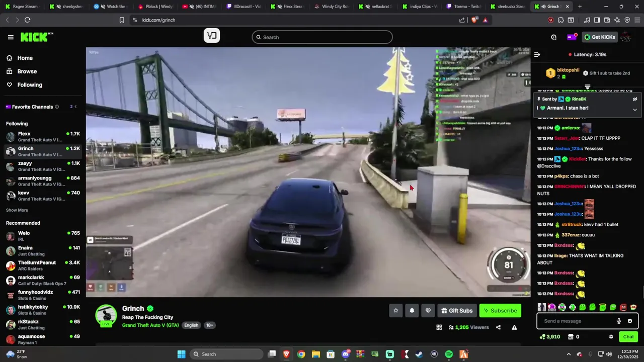644x362 pixels.
Task: Click the notification bell under the stream
Action: point(412,311)
